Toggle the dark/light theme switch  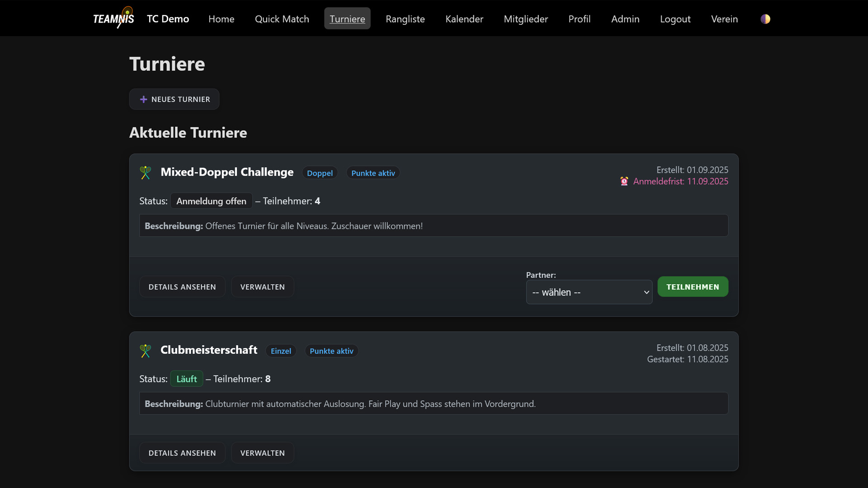[x=765, y=19]
